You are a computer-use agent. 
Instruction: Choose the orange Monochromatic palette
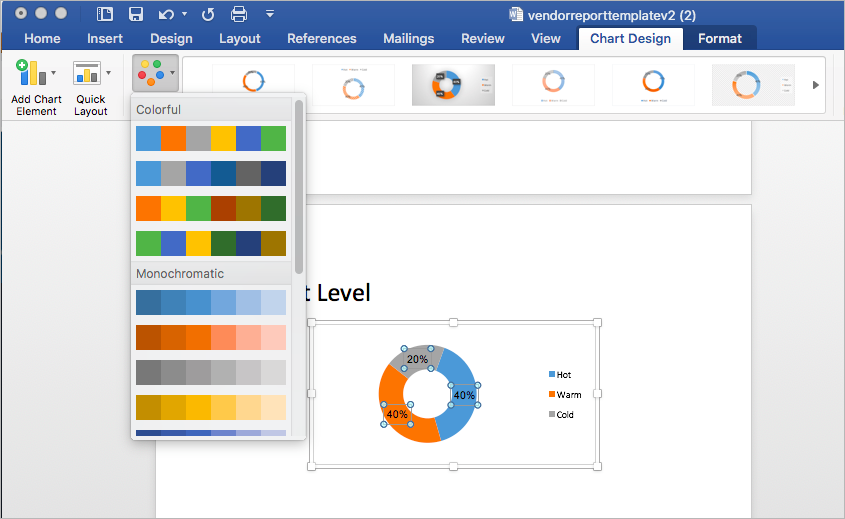click(x=211, y=337)
